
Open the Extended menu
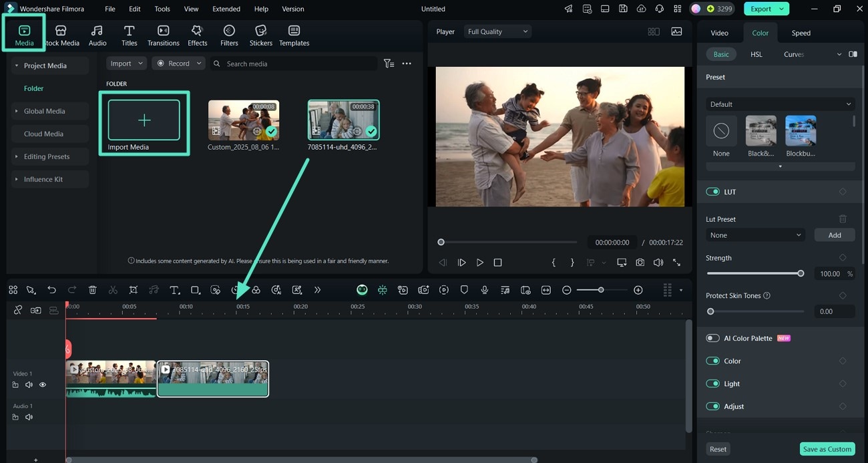pos(226,9)
